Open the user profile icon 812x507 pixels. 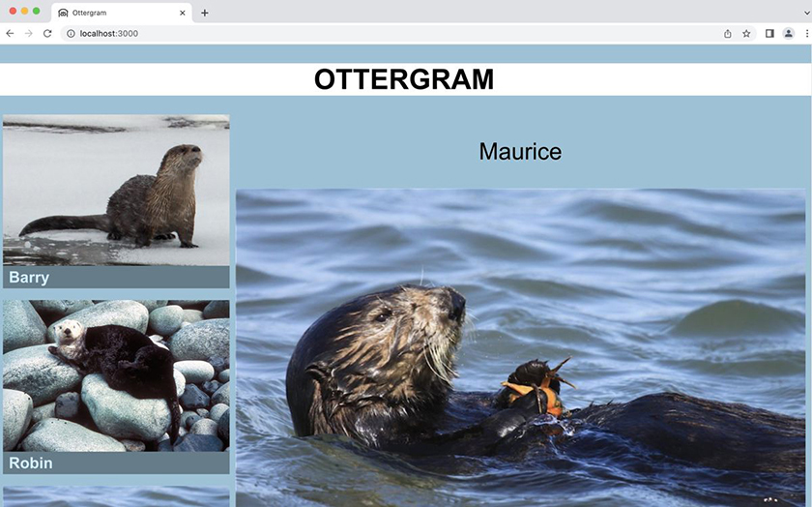click(788, 33)
